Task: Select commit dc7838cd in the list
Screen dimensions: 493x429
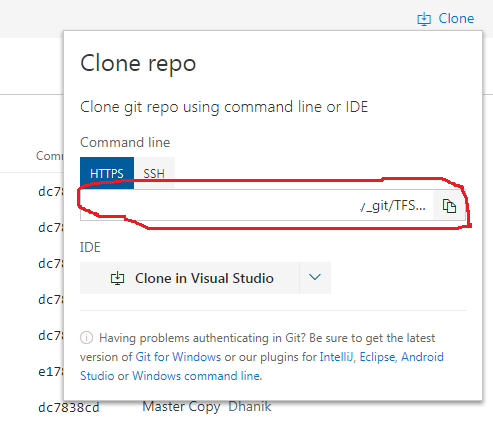Action: tap(69, 407)
